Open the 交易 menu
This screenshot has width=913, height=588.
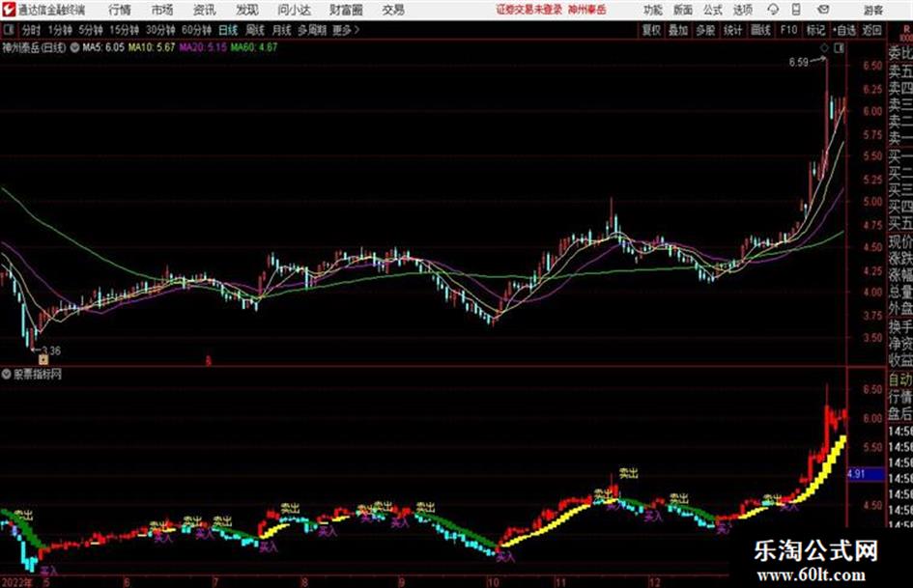[x=393, y=10]
